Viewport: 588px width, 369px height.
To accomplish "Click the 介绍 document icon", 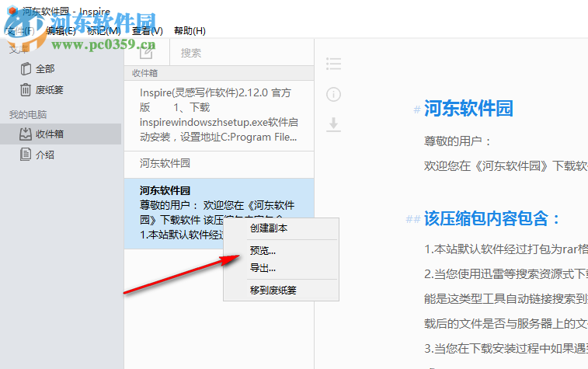I will pos(26,155).
